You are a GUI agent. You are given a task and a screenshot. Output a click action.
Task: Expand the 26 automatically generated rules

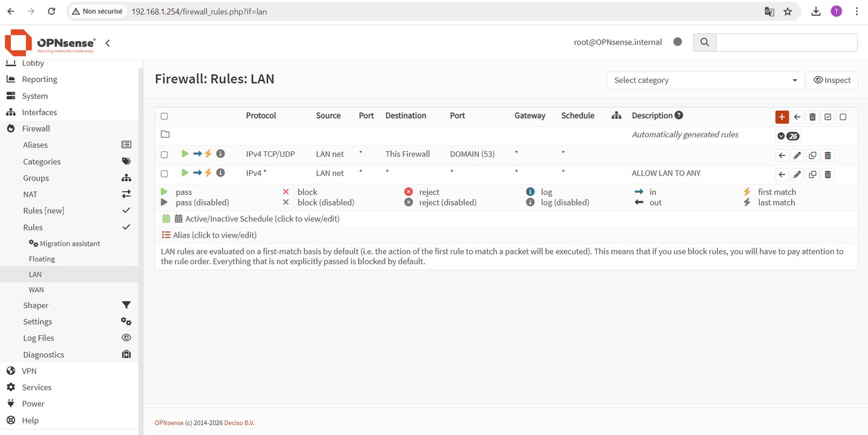[788, 136]
